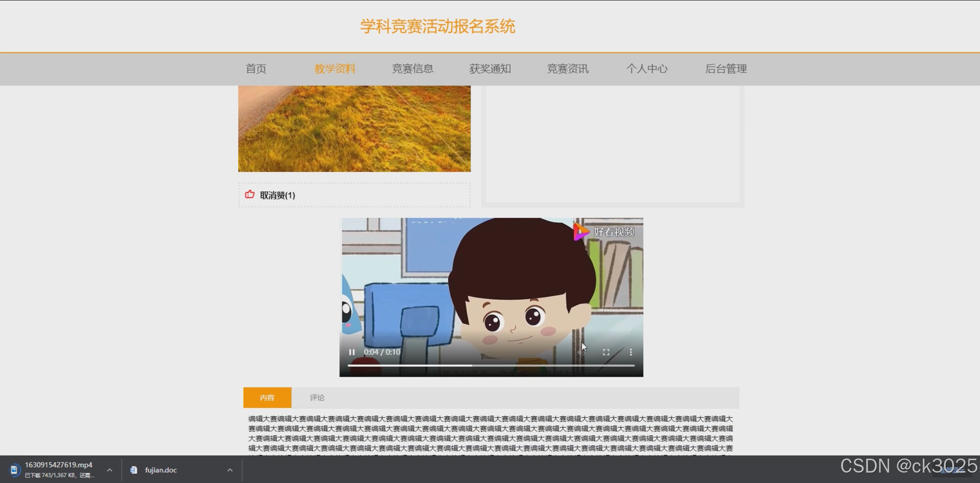Open 个人中心 from the navigation
Image resolution: width=980 pixels, height=483 pixels.
point(646,69)
